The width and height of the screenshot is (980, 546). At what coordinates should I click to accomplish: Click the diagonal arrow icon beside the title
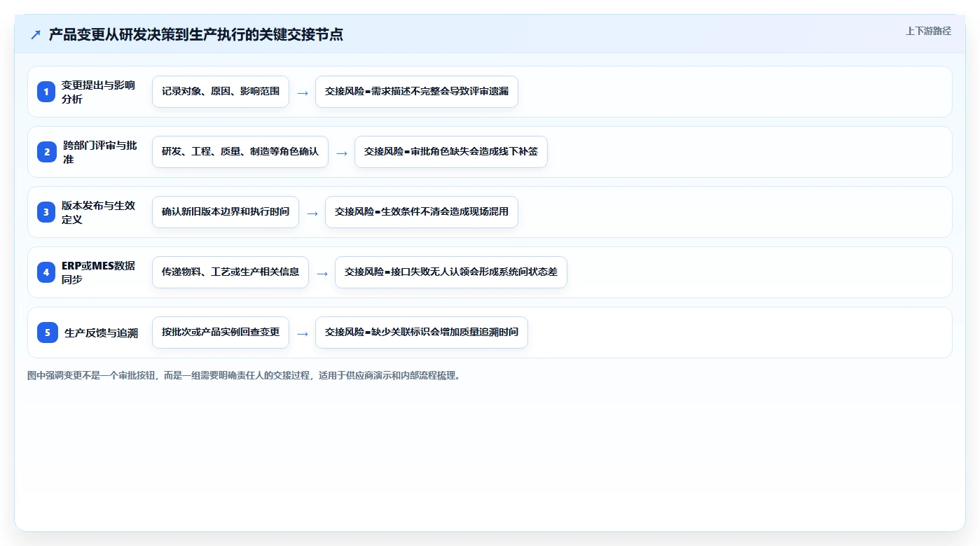tap(35, 34)
